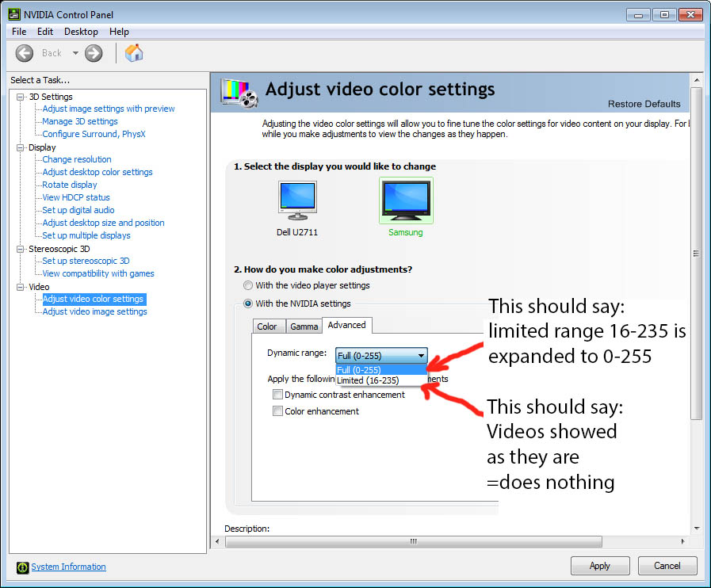Viewport: 711px width, 588px height.
Task: Minimize the NVIDIA Control Panel window
Action: pos(638,15)
